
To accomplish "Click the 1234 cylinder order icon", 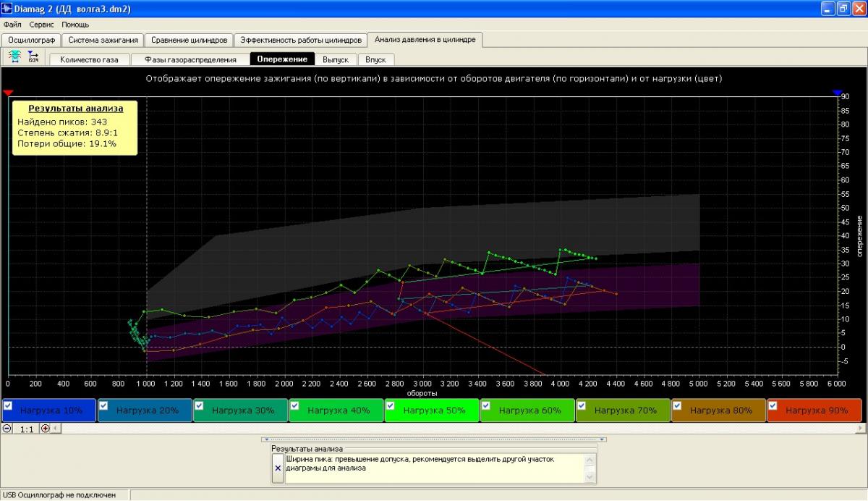I will point(33,57).
